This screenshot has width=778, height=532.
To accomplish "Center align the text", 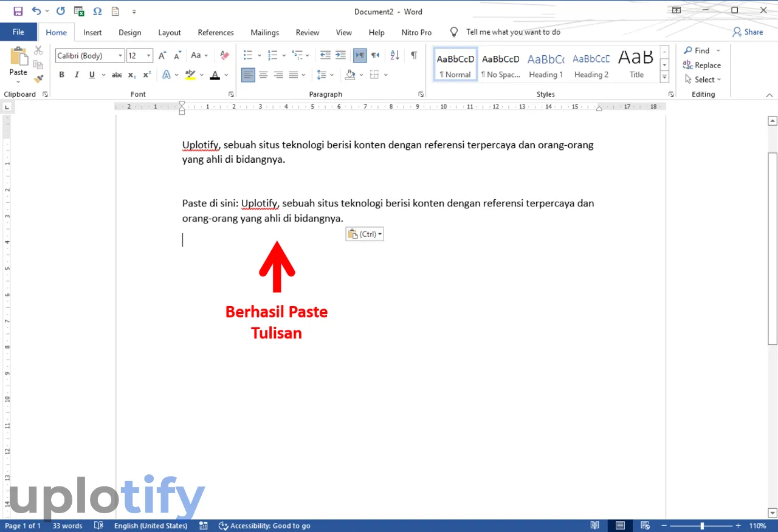I will pyautogui.click(x=263, y=75).
